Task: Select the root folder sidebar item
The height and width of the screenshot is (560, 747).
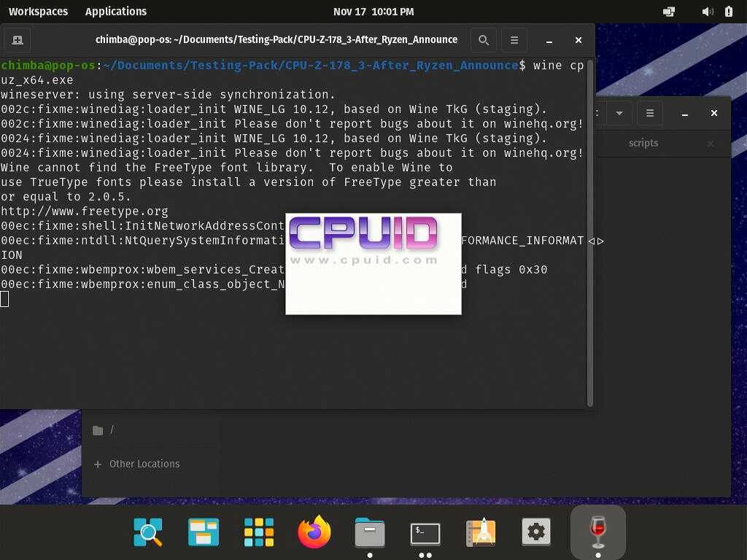Action: click(x=150, y=430)
